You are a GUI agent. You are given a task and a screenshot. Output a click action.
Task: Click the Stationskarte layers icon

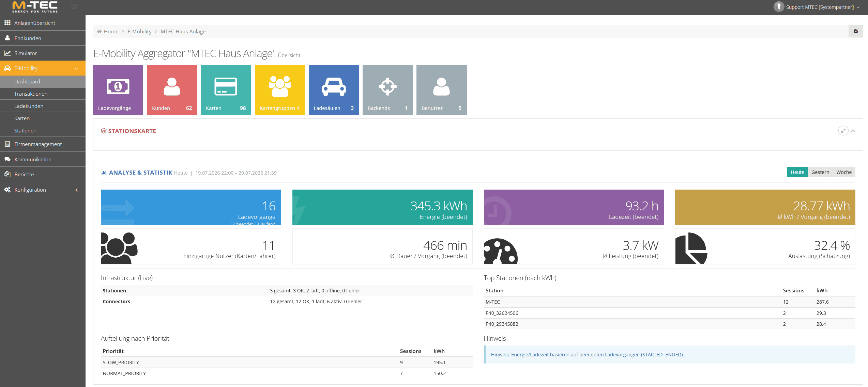(104, 131)
